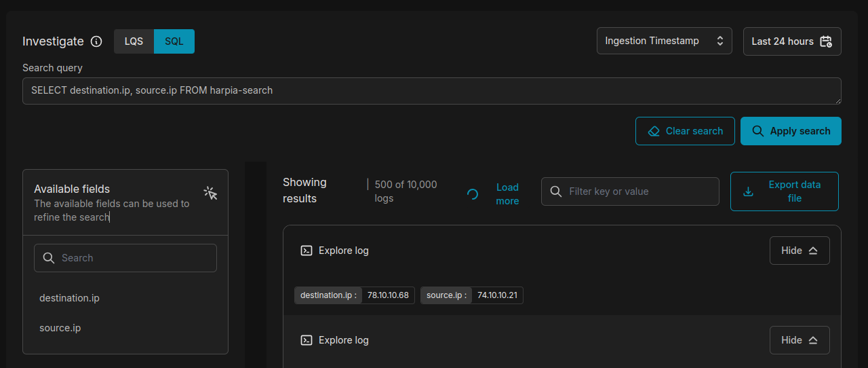Switch to the SQL query mode
868x368 pixels.
(174, 41)
